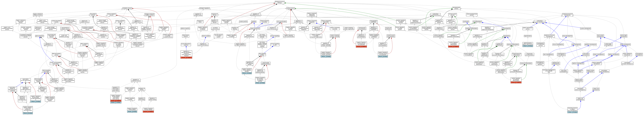Select aromatic compound biosynthetic process node
The height and width of the screenshot is (115, 644).
(26, 28)
